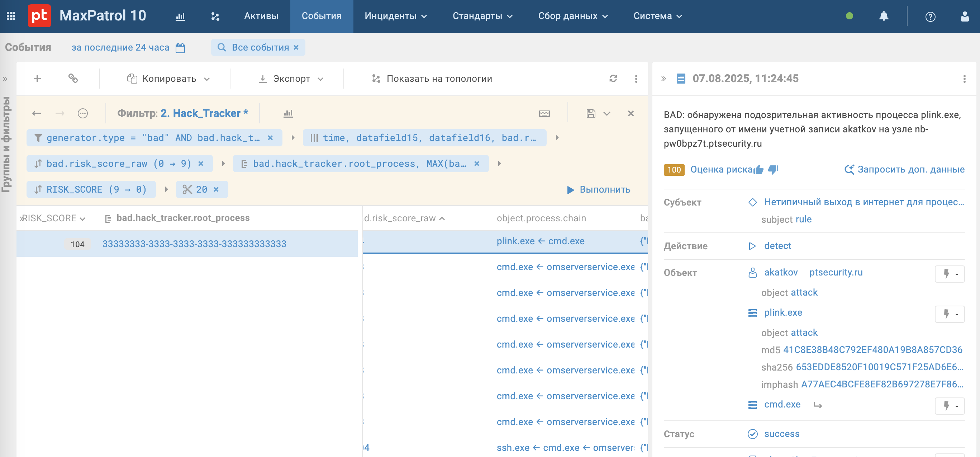
Task: Add a new item with plus icon
Action: click(37, 79)
